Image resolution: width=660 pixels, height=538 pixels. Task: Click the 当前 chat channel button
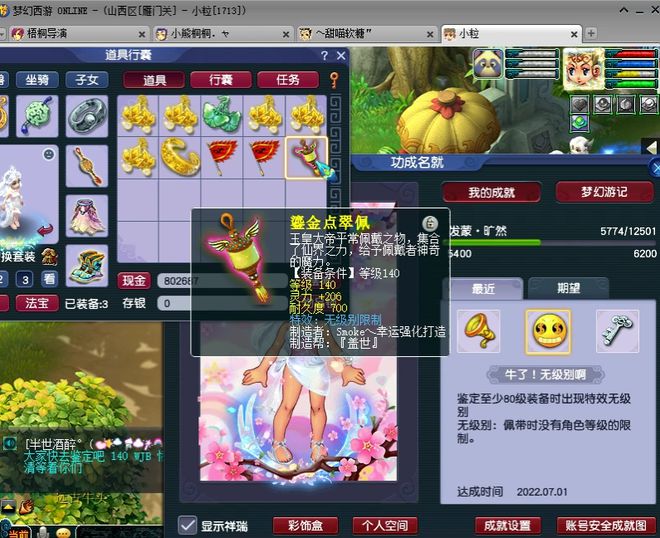(18, 534)
